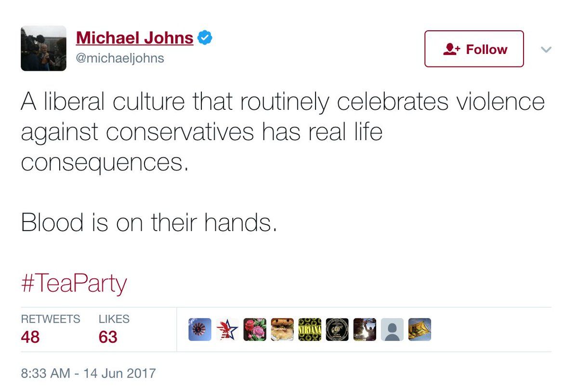
Task: Open the tweet options chevron menu
Action: click(x=546, y=49)
